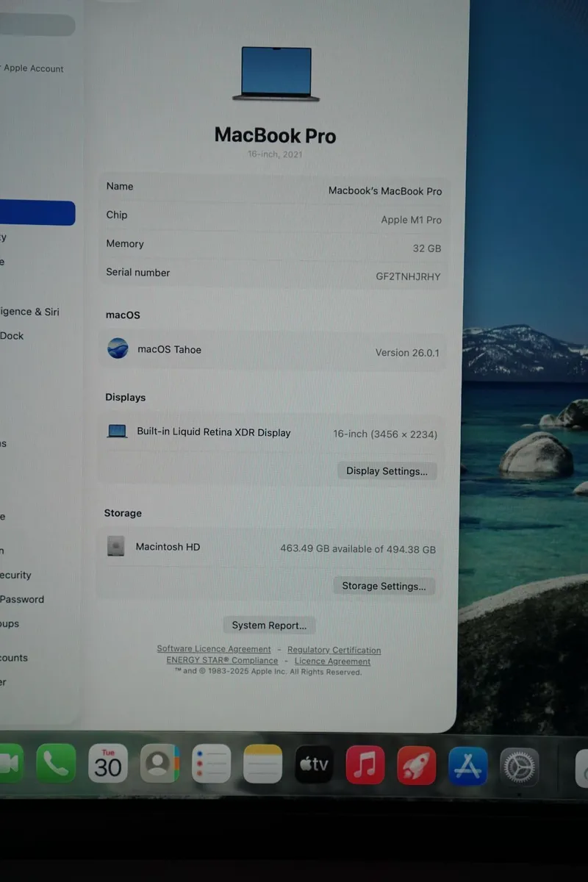Open the red rocket app in Dock

click(x=417, y=766)
